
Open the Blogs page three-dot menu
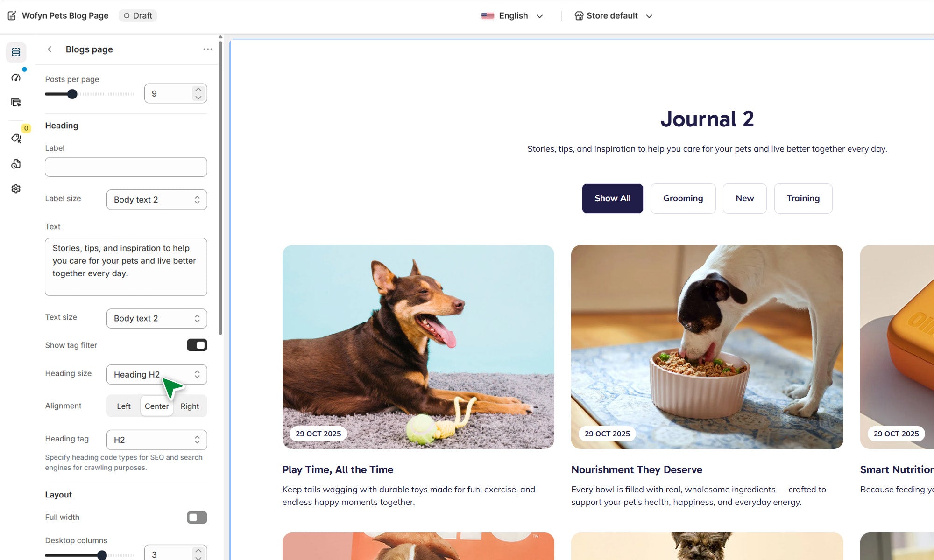tap(208, 49)
